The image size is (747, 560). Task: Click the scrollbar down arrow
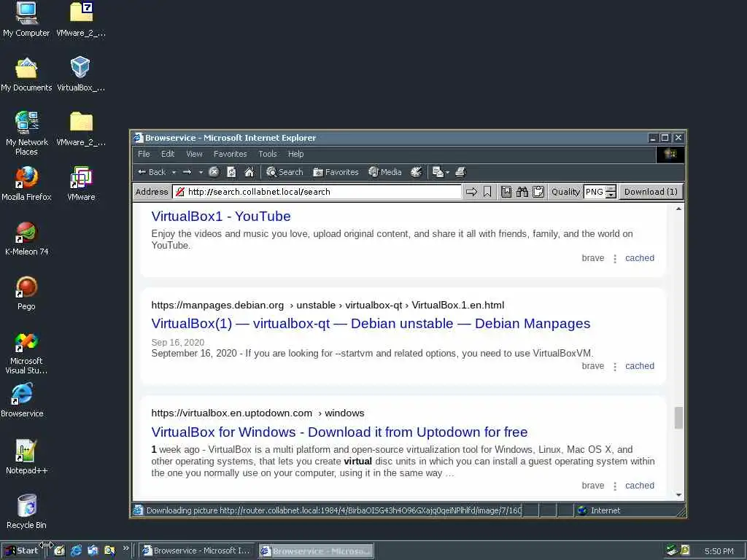click(x=678, y=495)
